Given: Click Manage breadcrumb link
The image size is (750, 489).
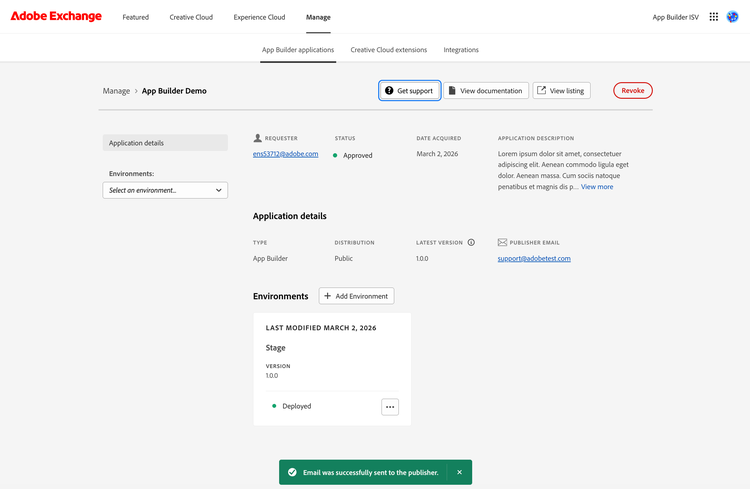Looking at the screenshot, I should point(116,90).
